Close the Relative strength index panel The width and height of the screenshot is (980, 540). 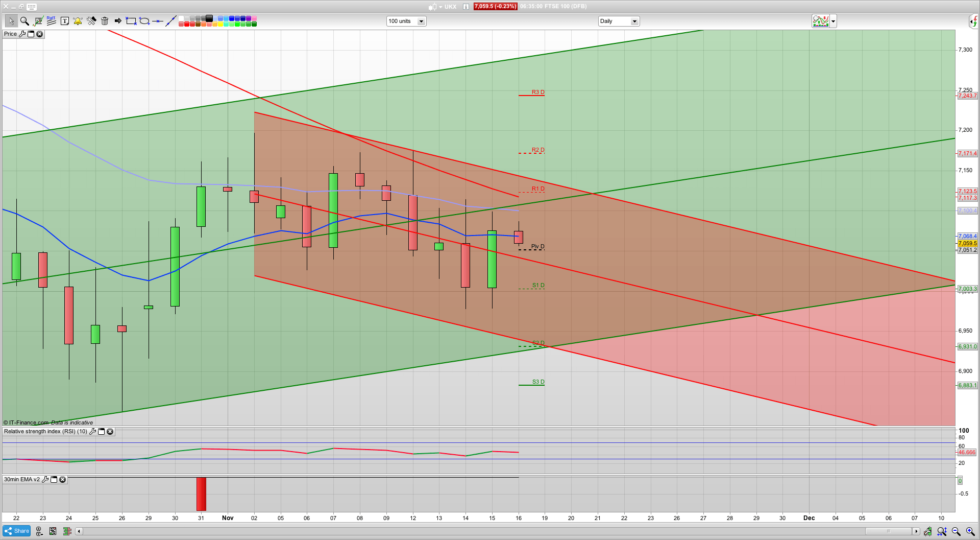tap(110, 432)
